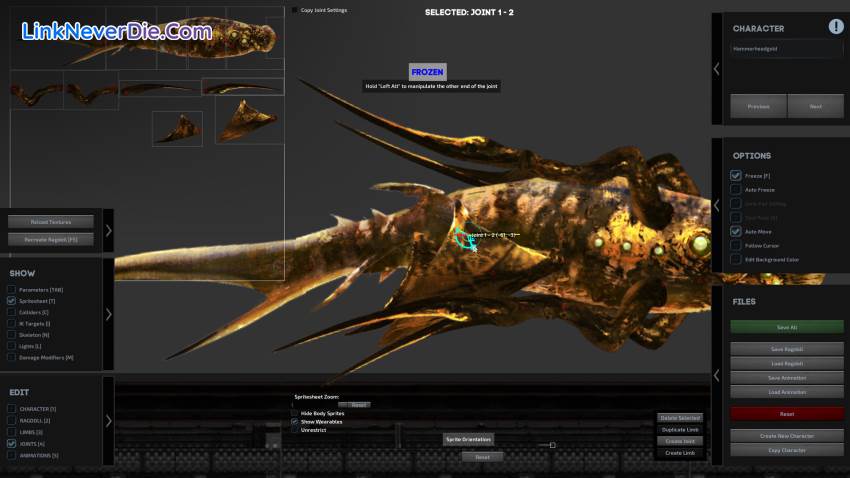This screenshot has width=850, height=478.
Task: Enable the Follow Cursor option
Action: pos(736,246)
